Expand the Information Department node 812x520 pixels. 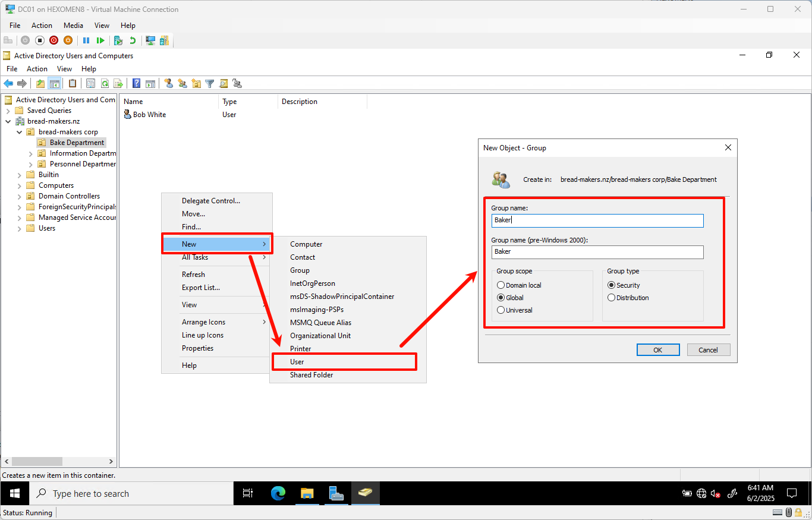click(x=31, y=153)
